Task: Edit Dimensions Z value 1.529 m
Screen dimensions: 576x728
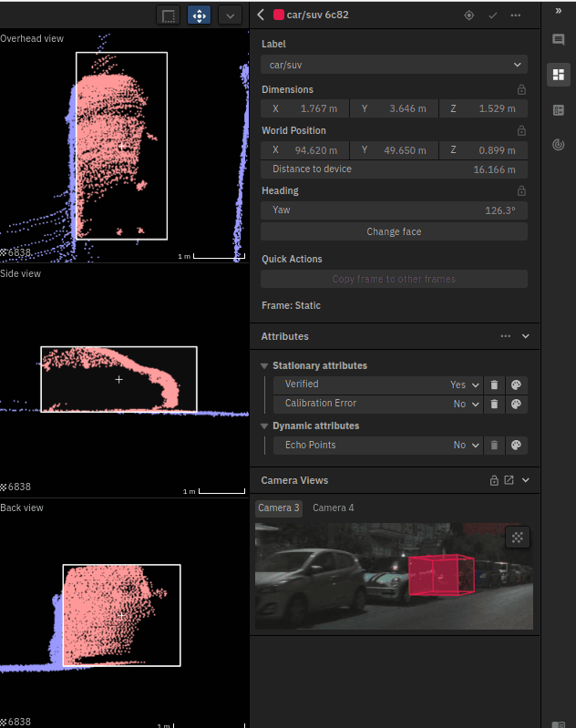Action: pyautogui.click(x=484, y=108)
